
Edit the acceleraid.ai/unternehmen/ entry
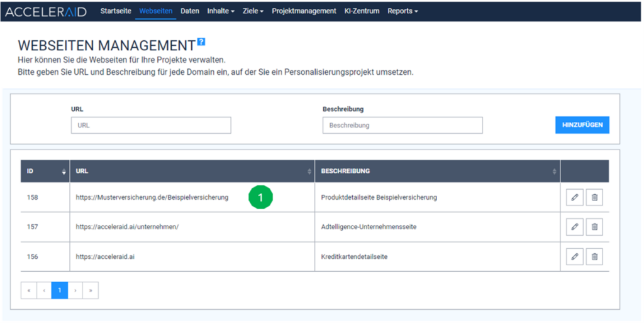[574, 227]
